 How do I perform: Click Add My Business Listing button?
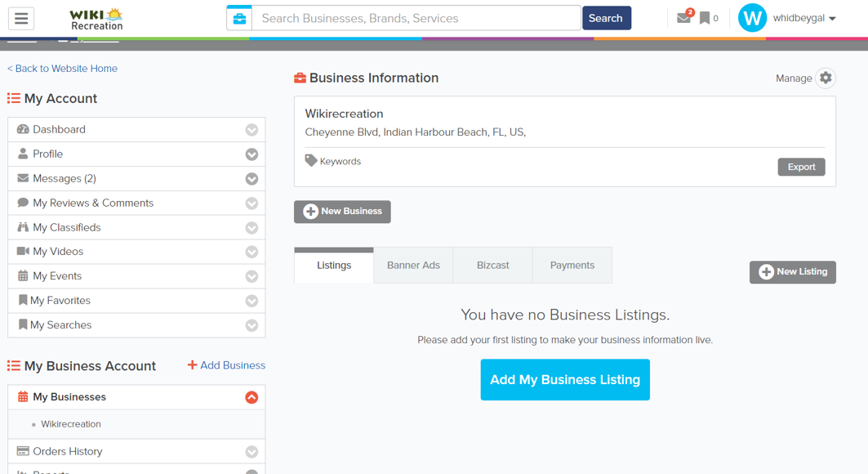pos(565,380)
